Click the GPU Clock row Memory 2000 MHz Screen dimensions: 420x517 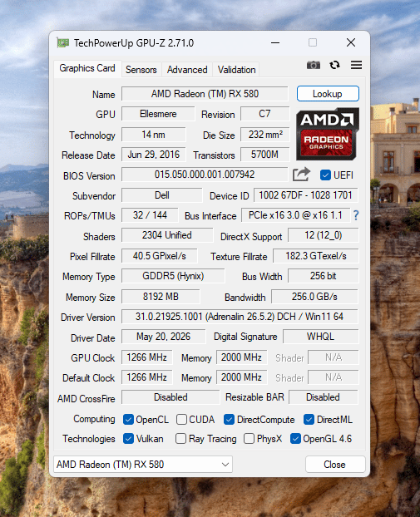(241, 357)
